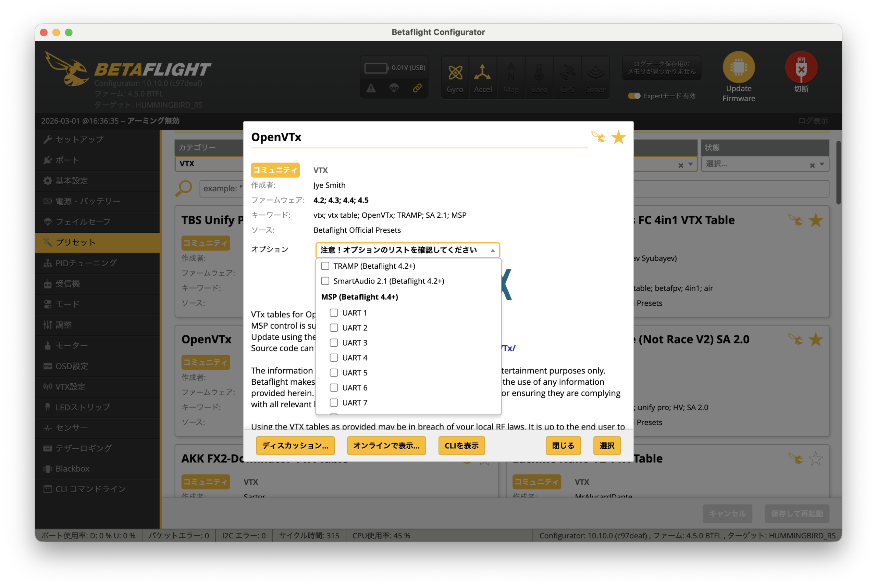Open the VTX設定 sidebar tab
This screenshot has height=588, width=877.
pyautogui.click(x=71, y=386)
